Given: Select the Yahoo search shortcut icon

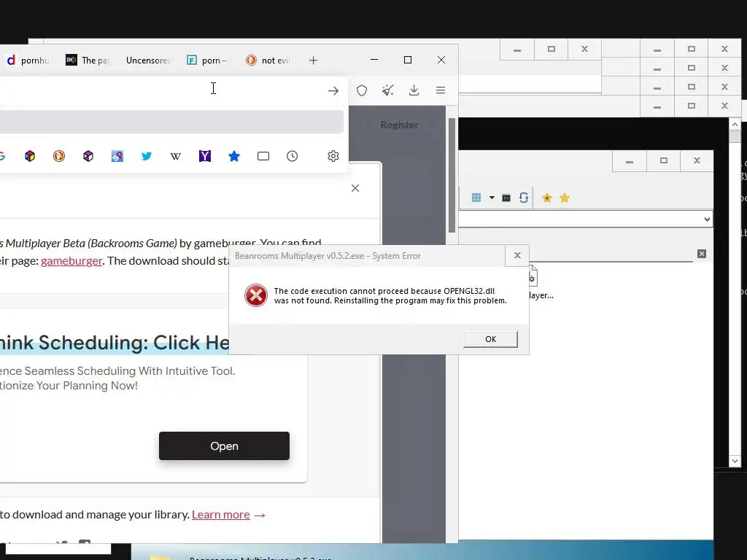Looking at the screenshot, I should tap(205, 156).
